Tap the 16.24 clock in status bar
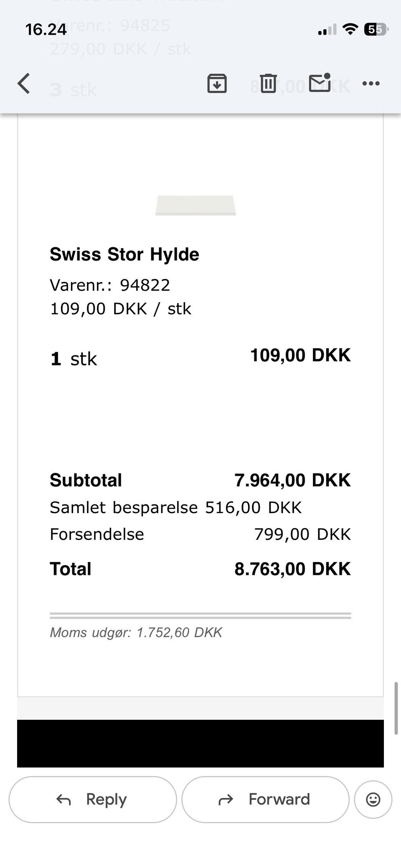This screenshot has width=401, height=868. coord(46,29)
